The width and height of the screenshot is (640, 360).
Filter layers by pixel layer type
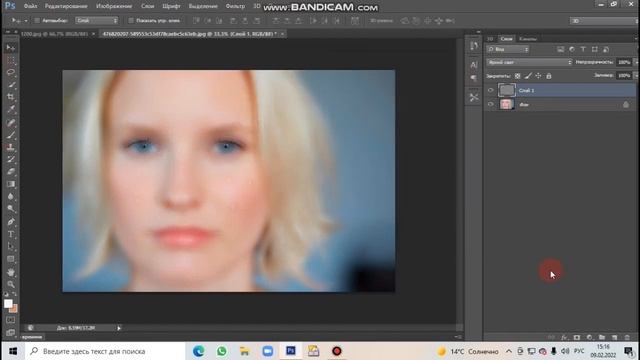tap(560, 49)
